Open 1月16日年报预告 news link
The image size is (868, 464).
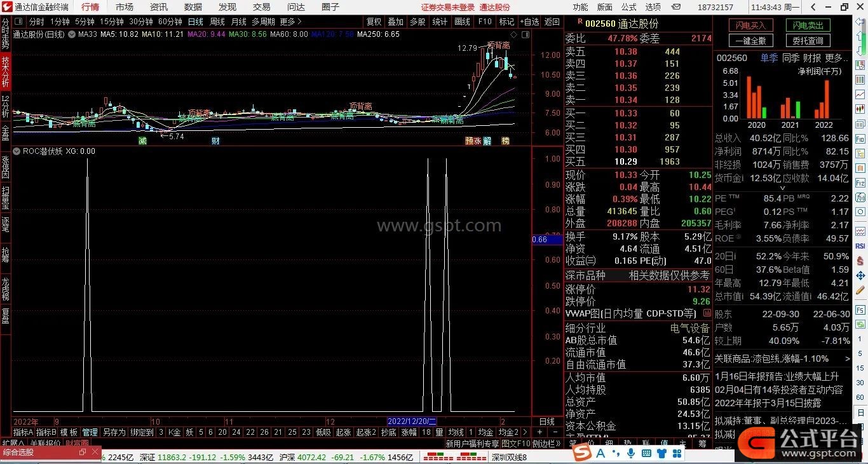click(x=776, y=376)
